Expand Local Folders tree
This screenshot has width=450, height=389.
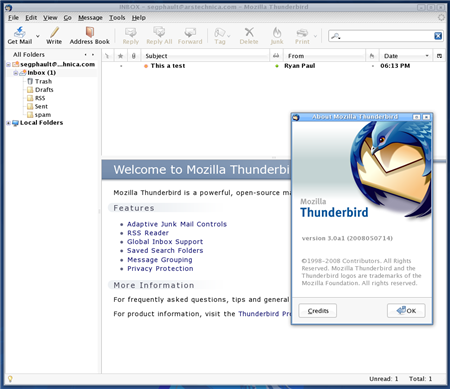click(8, 123)
